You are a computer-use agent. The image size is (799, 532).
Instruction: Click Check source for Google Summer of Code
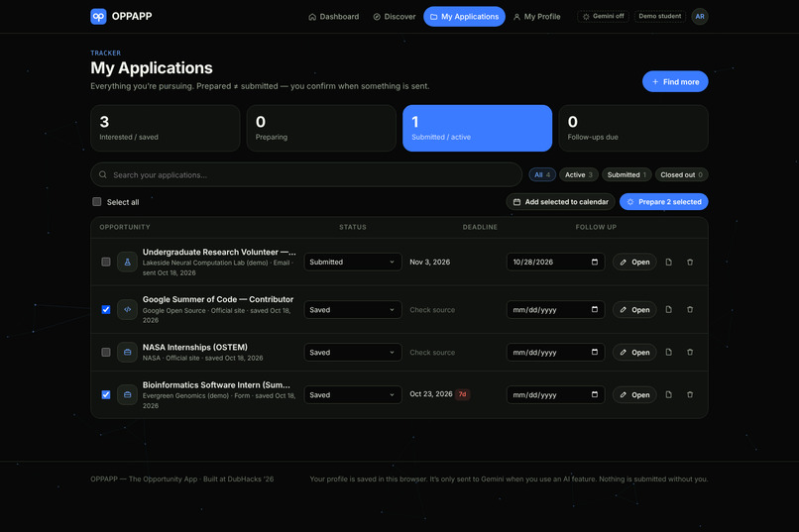[x=432, y=309]
